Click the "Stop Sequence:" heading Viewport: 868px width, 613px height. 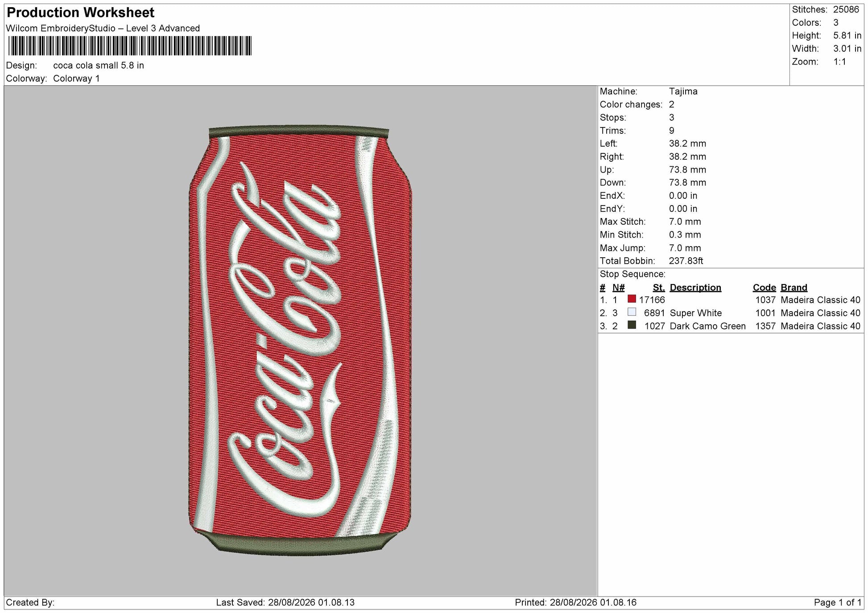(632, 274)
